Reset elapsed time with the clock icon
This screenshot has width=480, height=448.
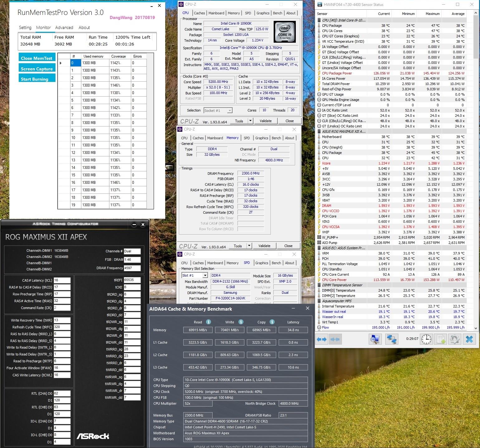tap(426, 339)
